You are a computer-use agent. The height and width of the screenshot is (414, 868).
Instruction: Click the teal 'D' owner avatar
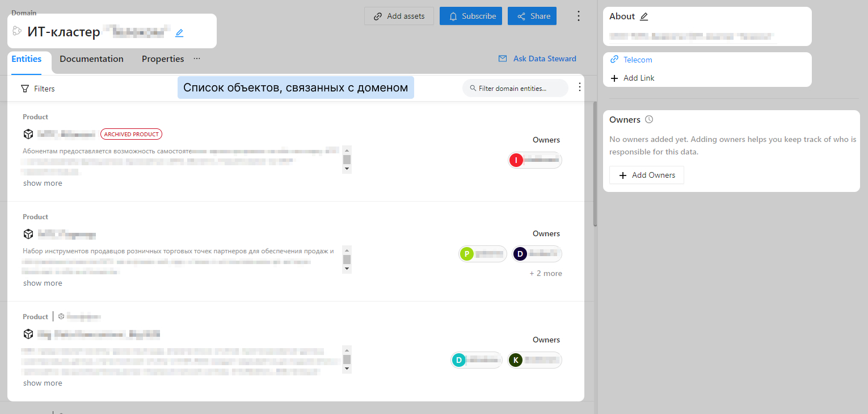point(459,360)
